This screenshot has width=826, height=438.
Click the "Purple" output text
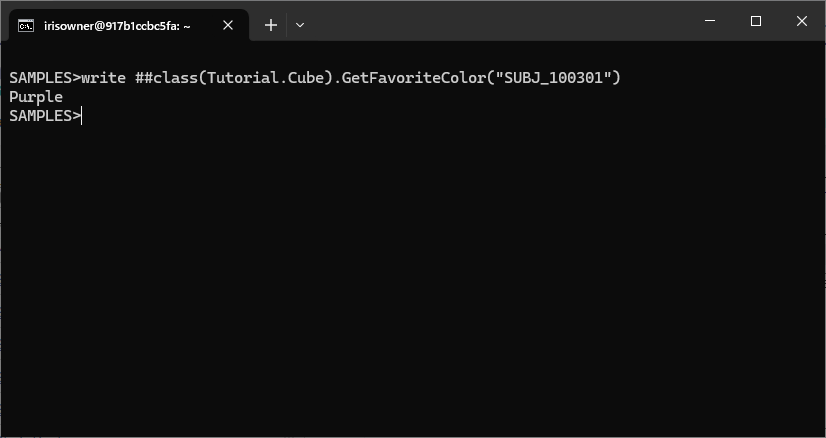[36, 97]
